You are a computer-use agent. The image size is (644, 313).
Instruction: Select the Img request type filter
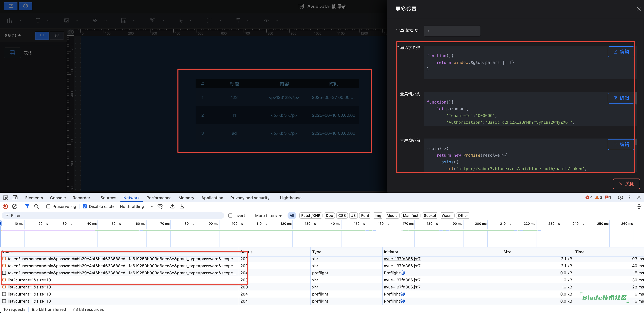point(378,216)
